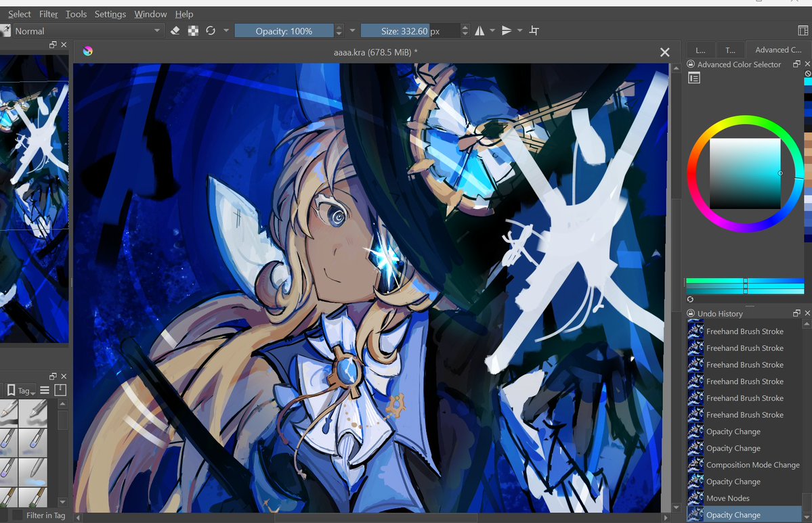Switch to the T... docker tab

pos(730,50)
